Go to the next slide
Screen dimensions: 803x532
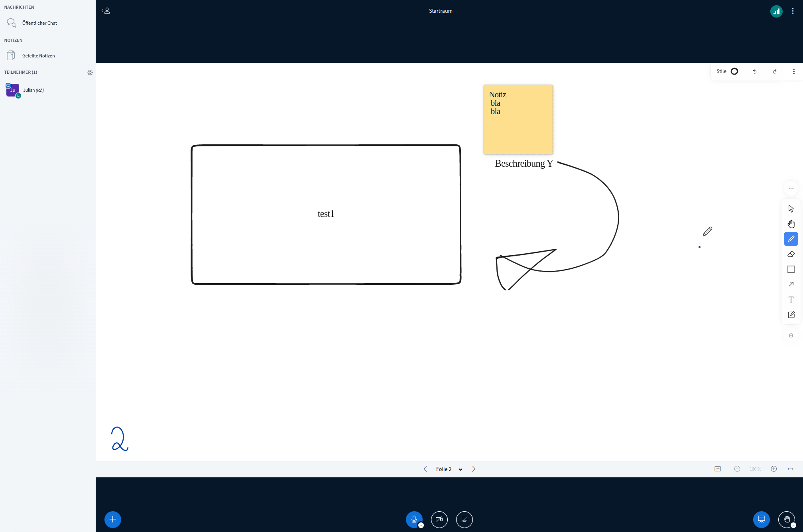coord(474,469)
